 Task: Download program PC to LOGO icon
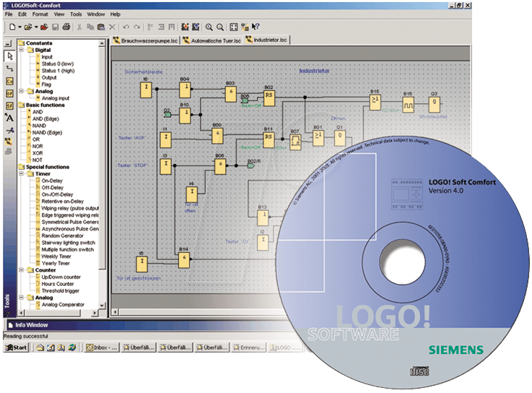185,27
